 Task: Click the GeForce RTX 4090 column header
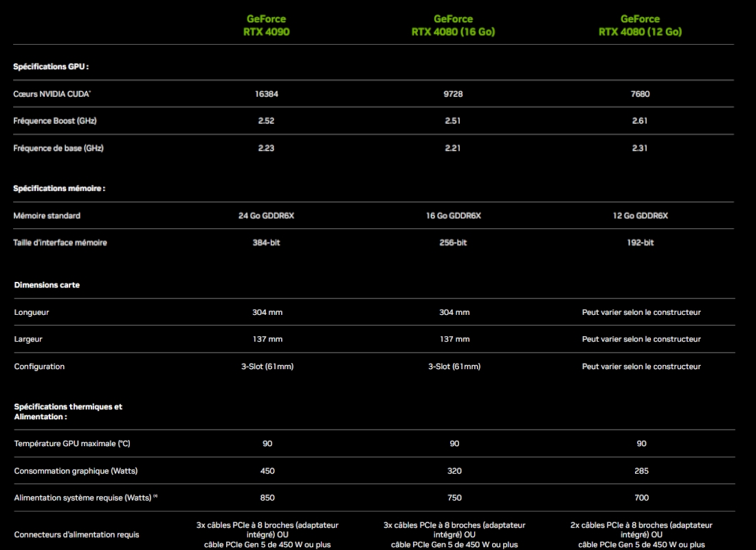point(266,25)
